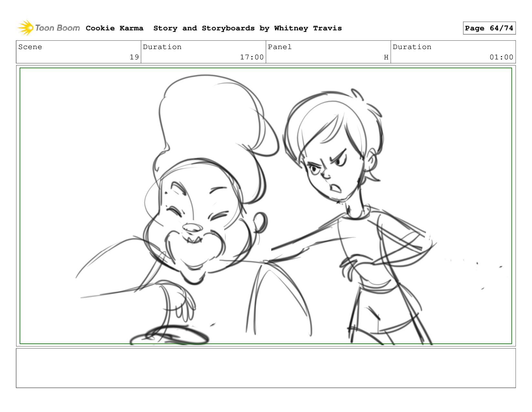Screen dimensions: 532x412
Task: Click the 'Panel' label cell
Action: tap(328, 52)
